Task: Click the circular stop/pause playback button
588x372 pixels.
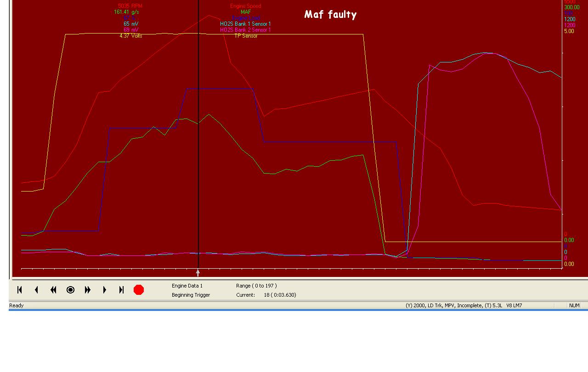Action: point(70,290)
